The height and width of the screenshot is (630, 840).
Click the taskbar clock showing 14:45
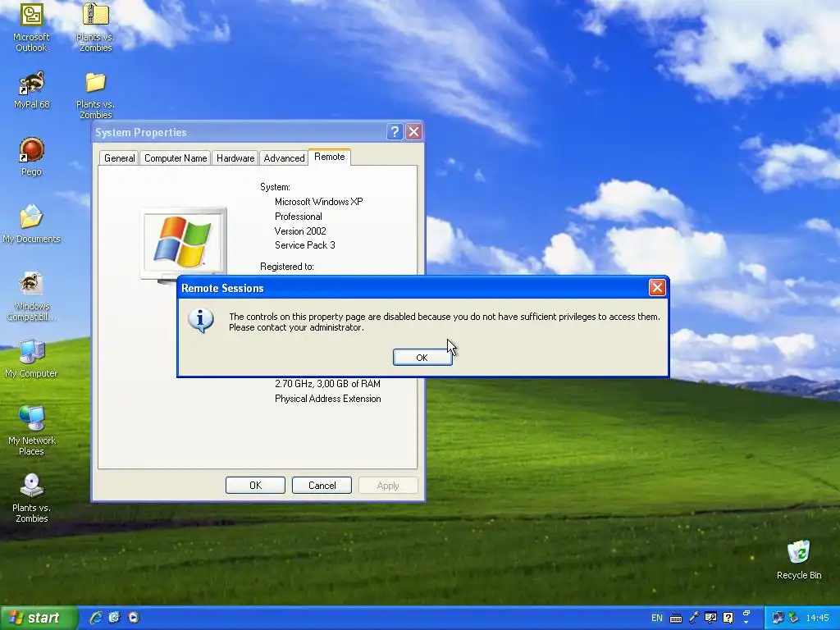[x=817, y=619]
